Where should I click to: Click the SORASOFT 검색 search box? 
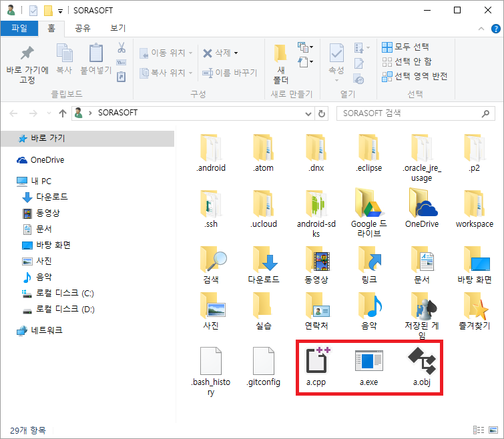coord(415,113)
